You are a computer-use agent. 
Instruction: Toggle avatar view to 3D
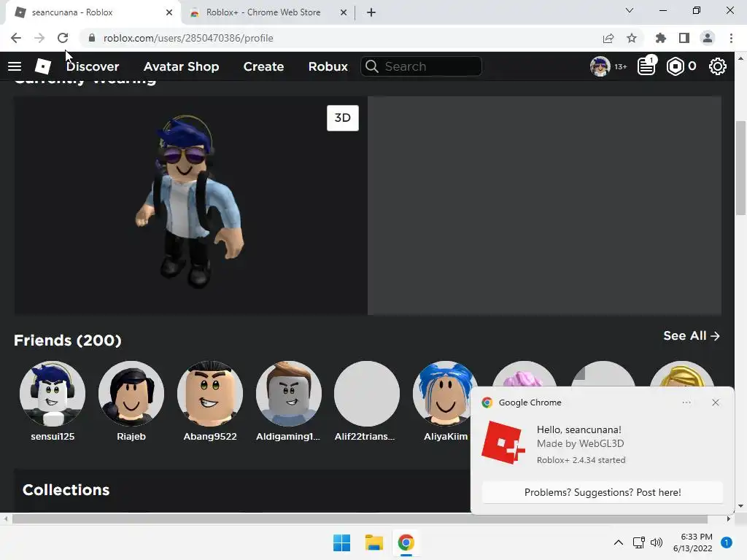pyautogui.click(x=343, y=117)
